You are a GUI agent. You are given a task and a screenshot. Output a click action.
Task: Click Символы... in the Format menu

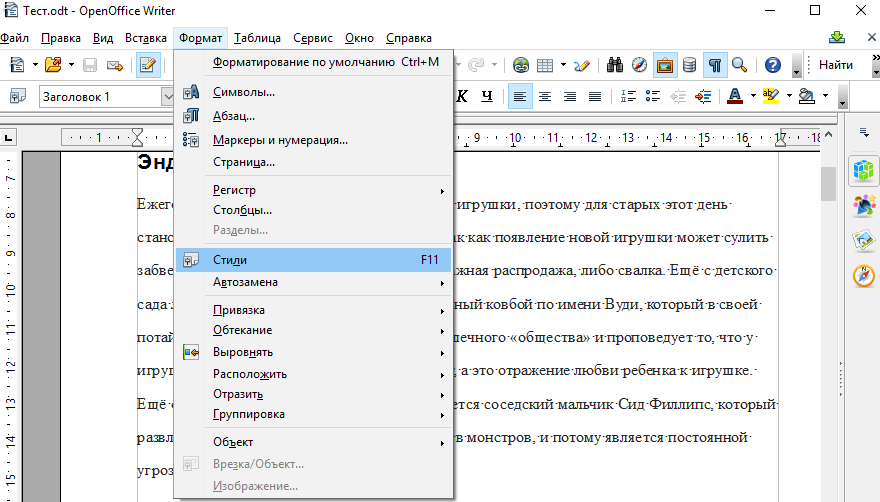click(243, 92)
